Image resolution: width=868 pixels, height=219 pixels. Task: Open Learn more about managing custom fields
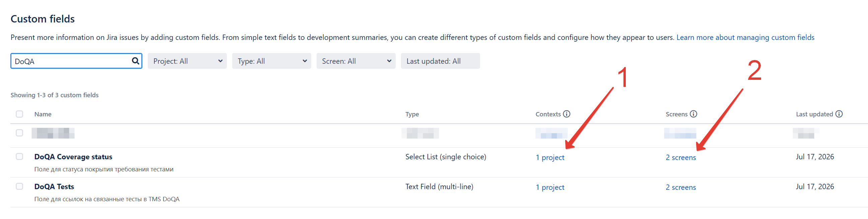(745, 38)
